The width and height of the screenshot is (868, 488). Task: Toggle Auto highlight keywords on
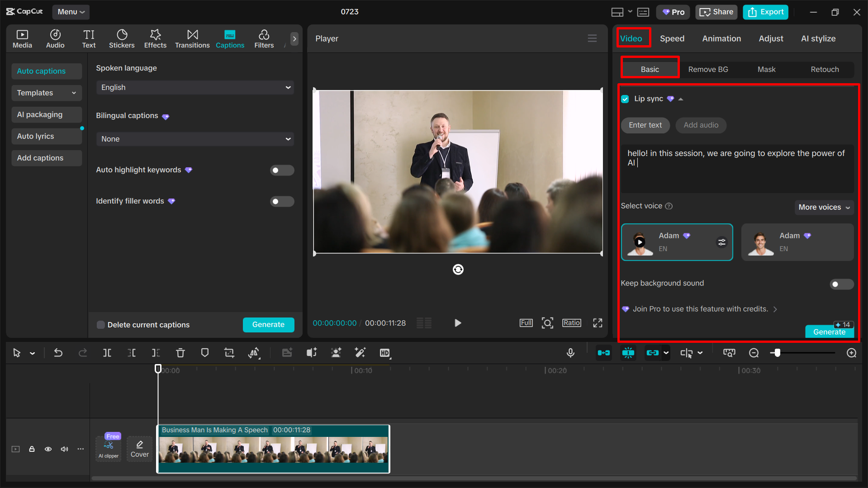(x=282, y=170)
